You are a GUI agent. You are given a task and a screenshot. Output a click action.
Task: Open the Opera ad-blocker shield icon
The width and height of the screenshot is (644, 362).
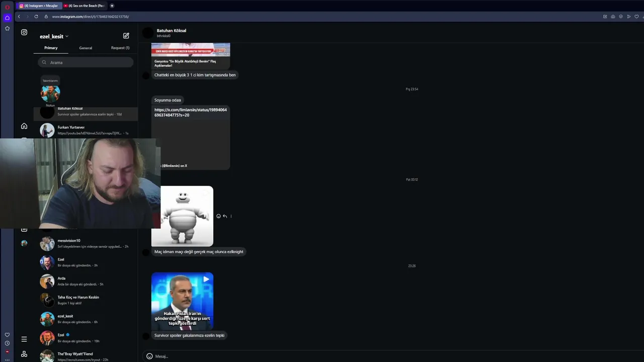click(621, 17)
